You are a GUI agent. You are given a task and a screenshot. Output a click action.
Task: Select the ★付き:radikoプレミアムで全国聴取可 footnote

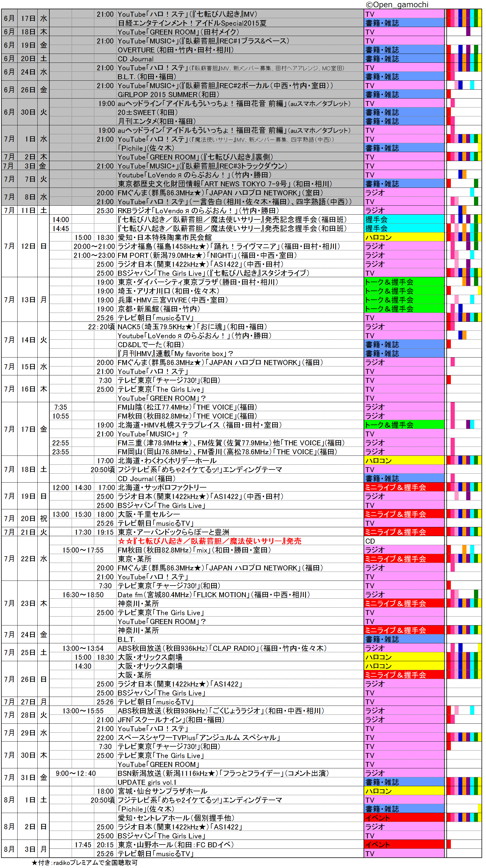click(x=84, y=863)
